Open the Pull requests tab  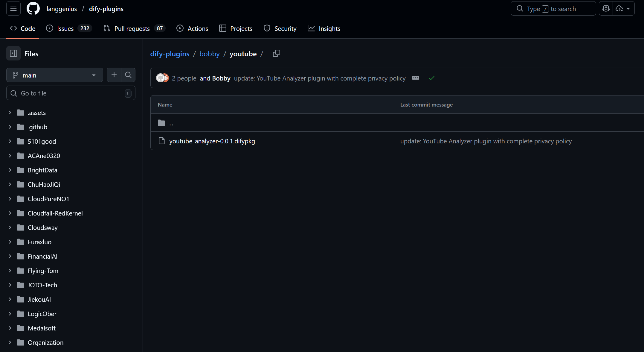click(134, 28)
